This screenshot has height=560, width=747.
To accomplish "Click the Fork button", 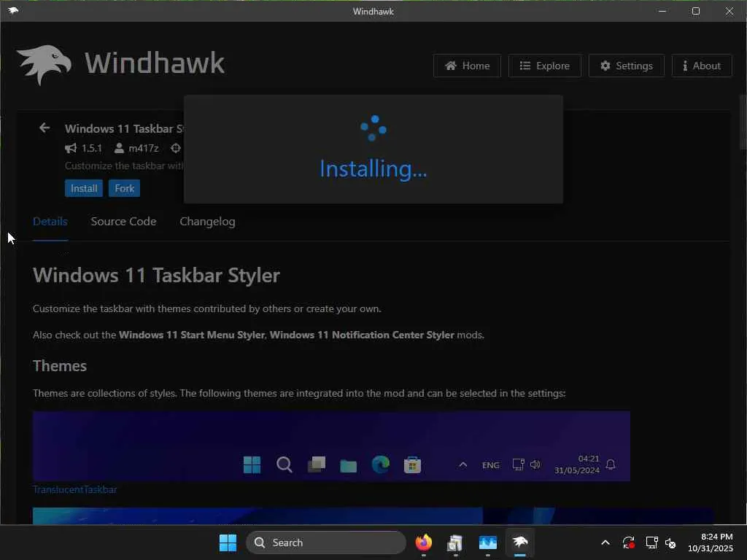I will [x=124, y=188].
